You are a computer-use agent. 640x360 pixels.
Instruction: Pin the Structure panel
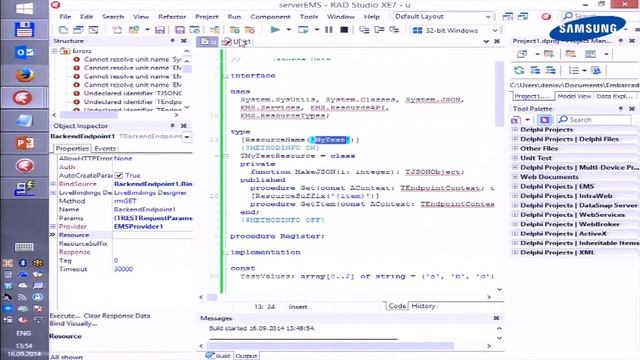coord(173,41)
